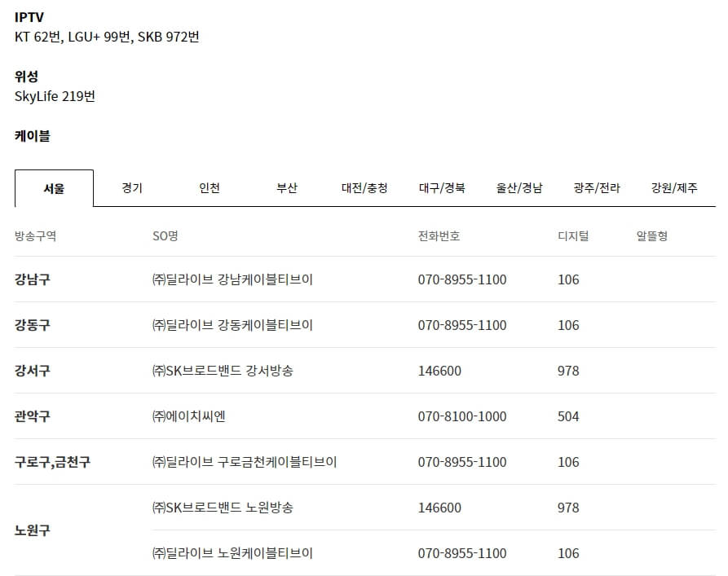Image resolution: width=728 pixels, height=576 pixels.
Task: View the 대전/충청 tab
Action: pos(366,187)
